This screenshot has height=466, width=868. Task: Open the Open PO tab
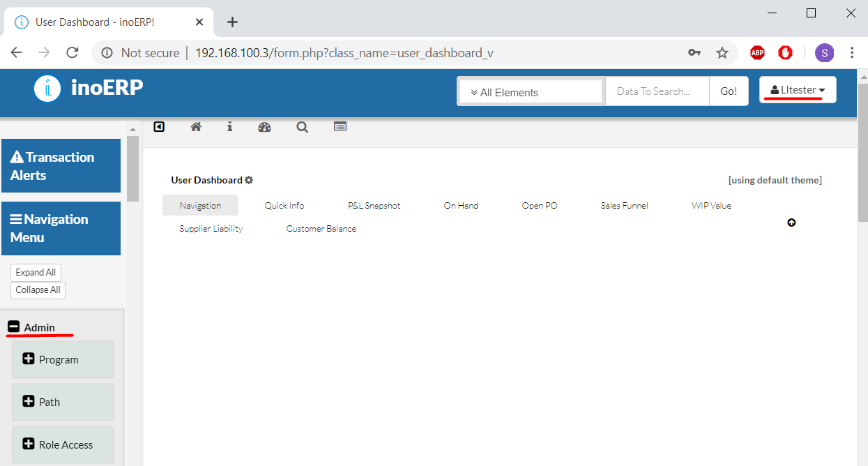pos(540,205)
